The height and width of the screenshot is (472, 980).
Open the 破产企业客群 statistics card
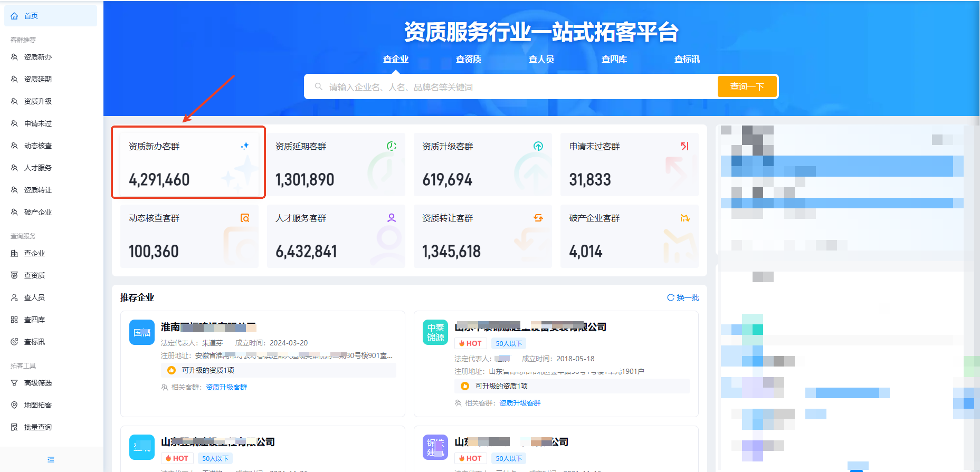pos(629,236)
